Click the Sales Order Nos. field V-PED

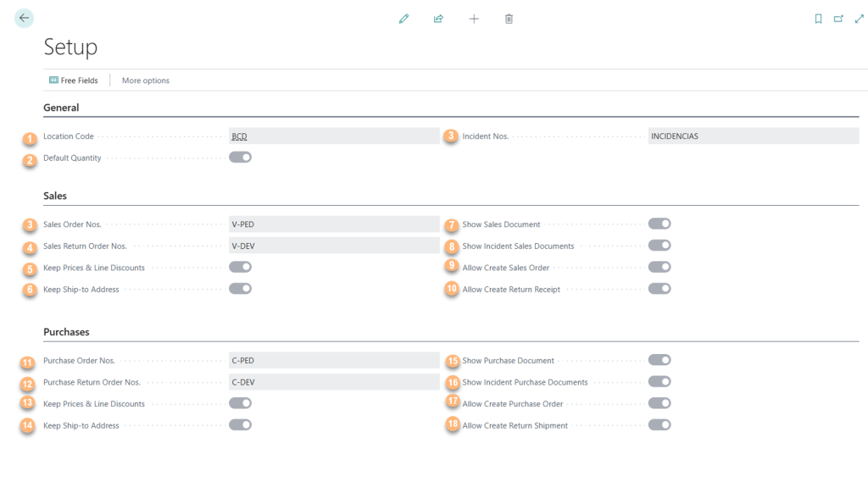coord(334,224)
